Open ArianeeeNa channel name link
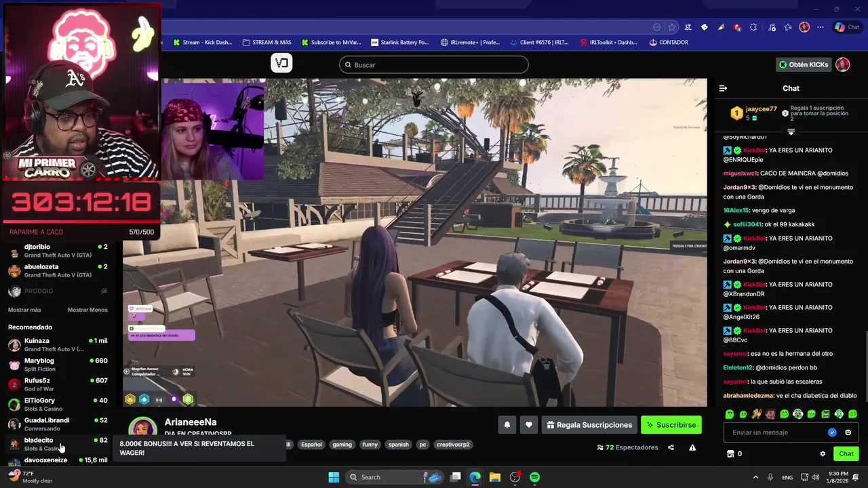This screenshot has width=868, height=488. (x=191, y=422)
